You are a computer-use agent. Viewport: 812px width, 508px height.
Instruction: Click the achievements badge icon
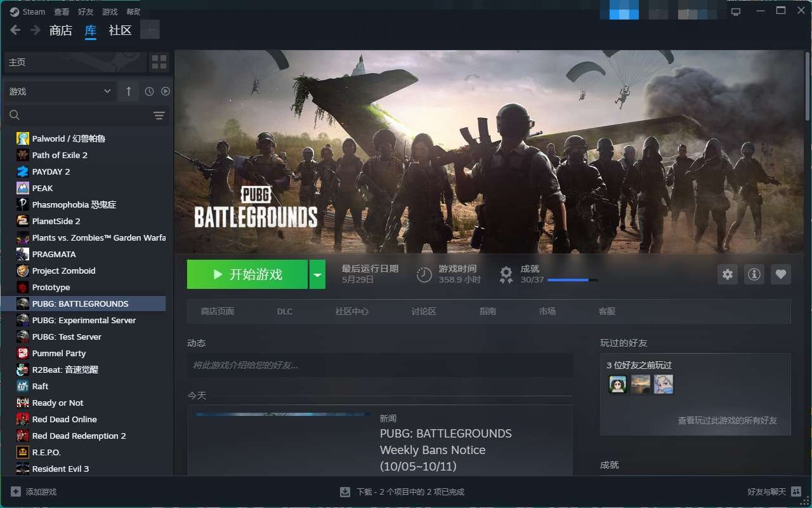[x=506, y=274]
